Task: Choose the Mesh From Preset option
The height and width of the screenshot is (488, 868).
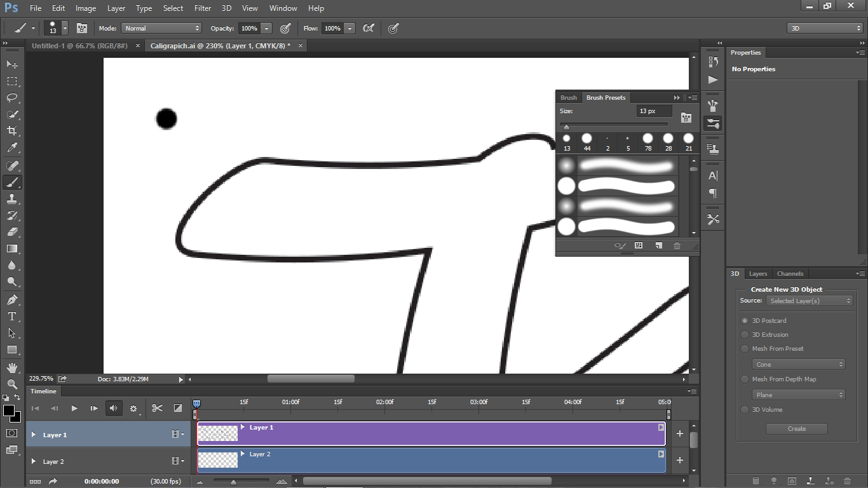Action: coord(744,348)
